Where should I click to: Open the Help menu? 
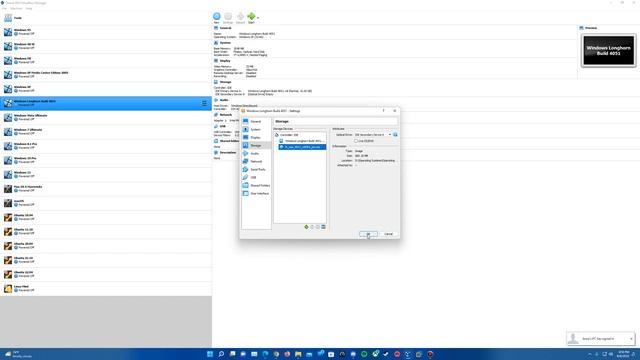point(29,8)
